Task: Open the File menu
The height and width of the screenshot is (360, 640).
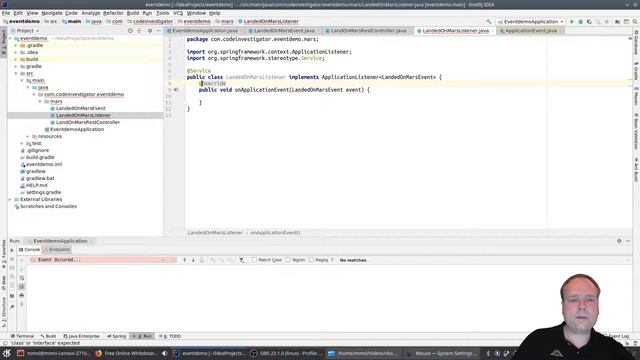Action: tap(6, 13)
